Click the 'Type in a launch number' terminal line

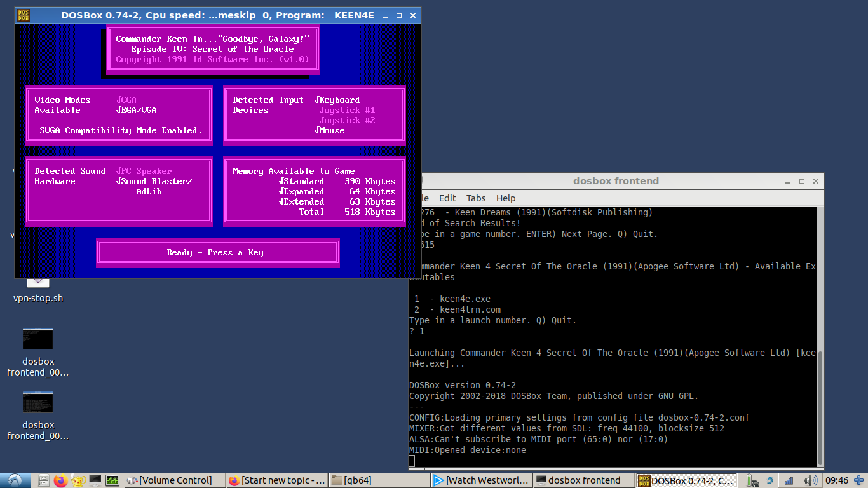click(x=493, y=320)
